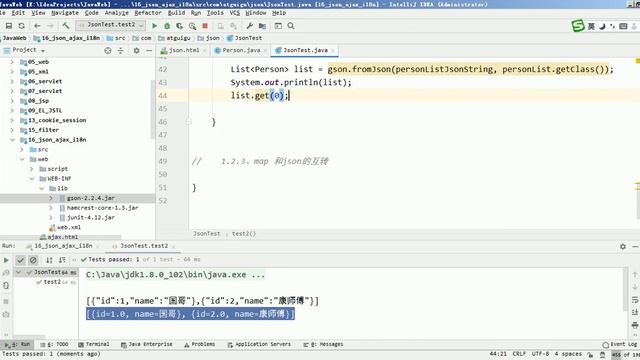Locate current file with crosshair icon
The width and height of the screenshot is (640, 360).
pos(108,50)
